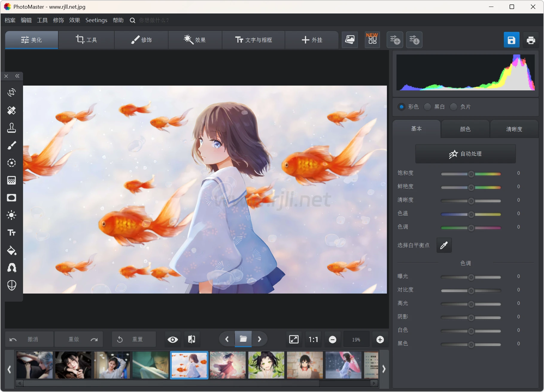Viewport: 544px width, 392px height.
Task: Click the blue save disk icon
Action: click(x=511, y=40)
